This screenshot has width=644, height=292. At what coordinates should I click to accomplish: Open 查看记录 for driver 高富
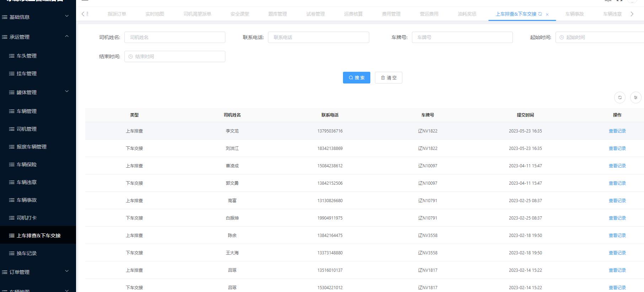[617, 201]
